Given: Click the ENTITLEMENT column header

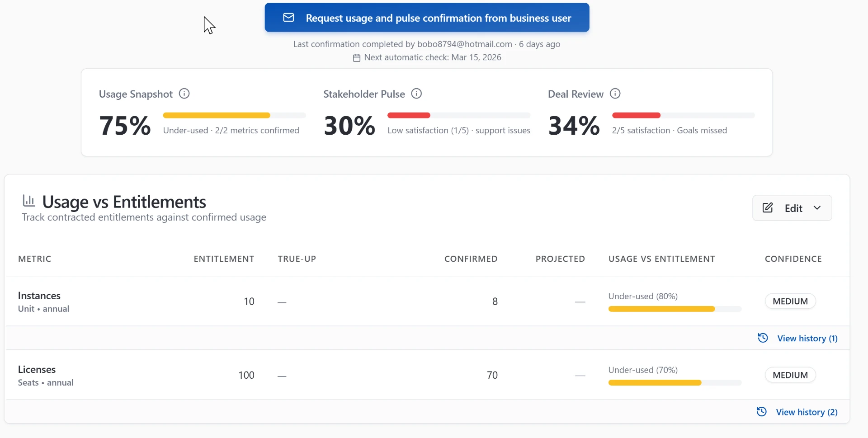Looking at the screenshot, I should tap(224, 259).
